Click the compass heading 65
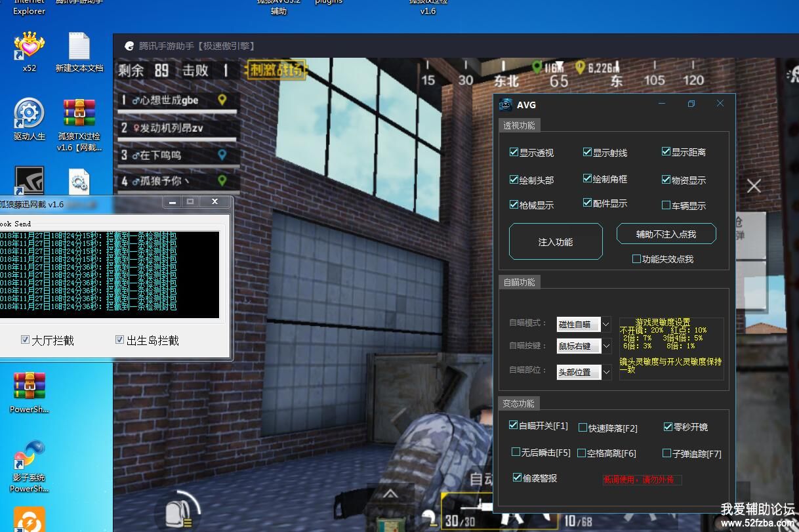799x532 pixels. tap(559, 81)
